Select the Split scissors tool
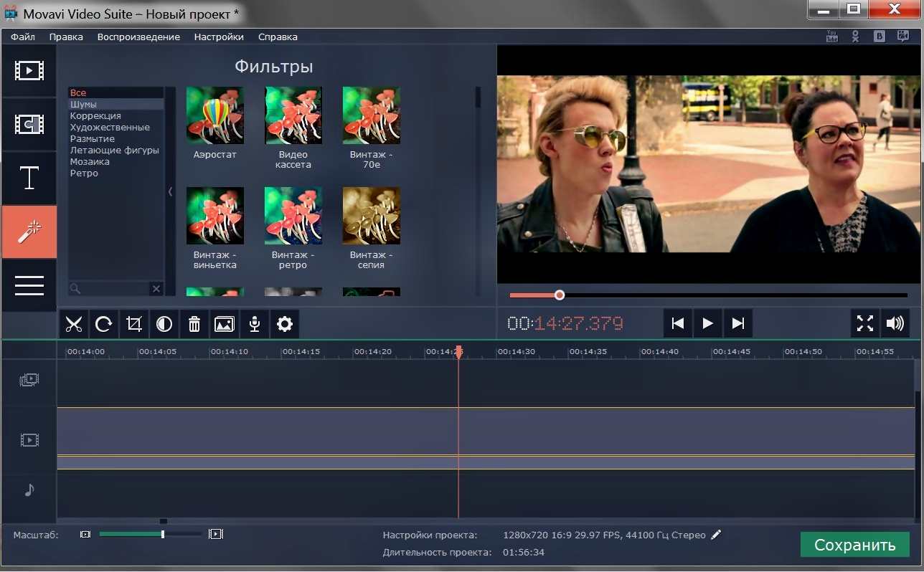The height and width of the screenshot is (572, 924). pyautogui.click(x=74, y=324)
